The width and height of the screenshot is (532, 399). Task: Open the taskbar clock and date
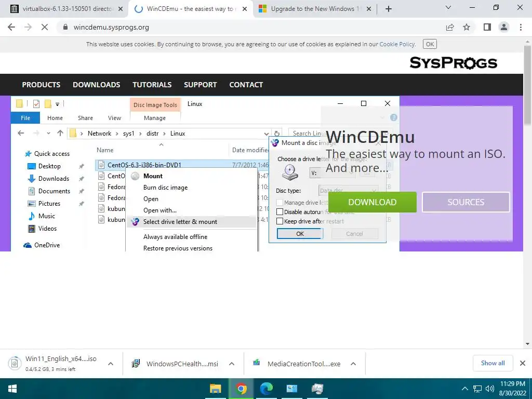click(512, 389)
